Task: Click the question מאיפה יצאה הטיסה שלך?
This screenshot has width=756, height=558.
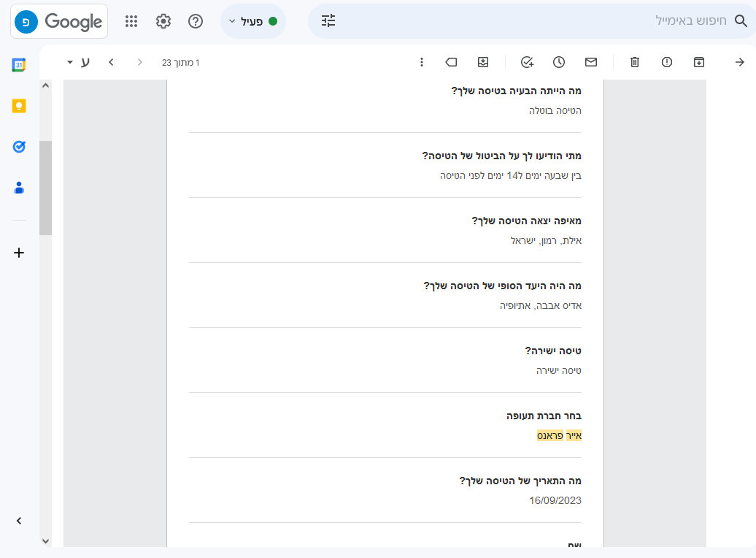Action: point(527,221)
